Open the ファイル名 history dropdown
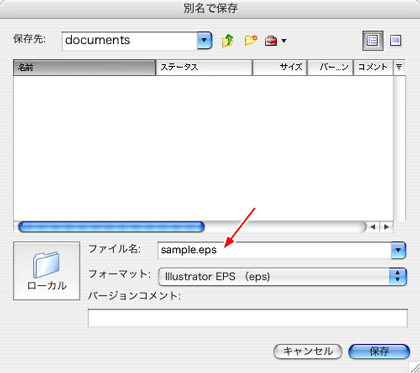 (x=398, y=250)
